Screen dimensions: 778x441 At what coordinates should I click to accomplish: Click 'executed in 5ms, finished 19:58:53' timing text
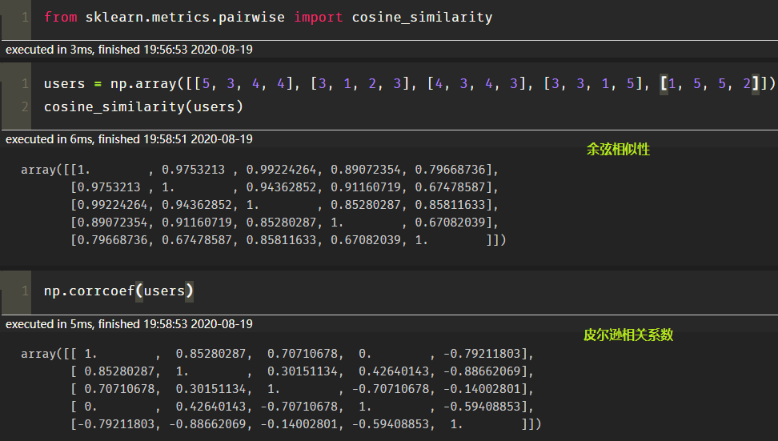point(129,324)
